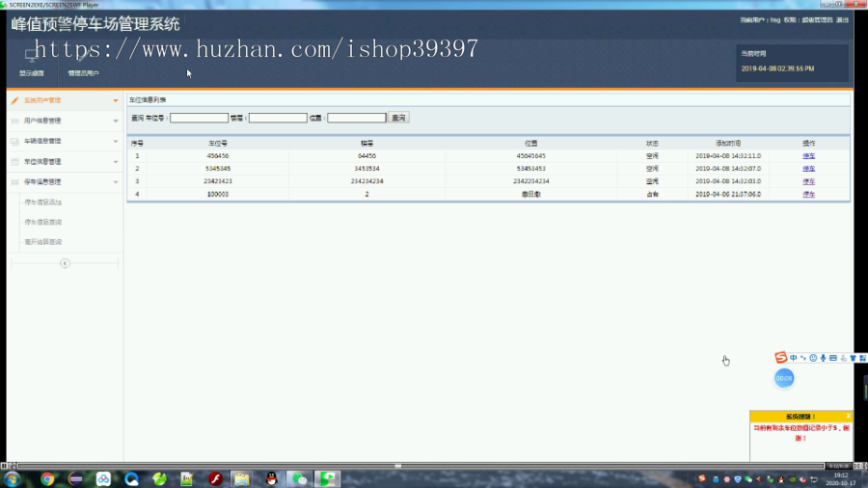Click the icon beside 车辆信息管理
This screenshot has width=868, height=488.
14,141
